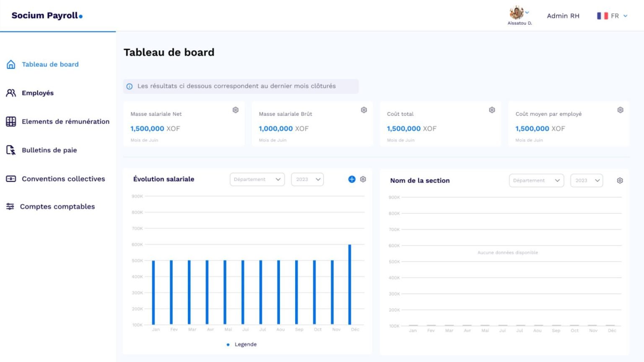Click the blue plus icon in Évolution salariale
The image size is (644, 362).
click(x=352, y=179)
